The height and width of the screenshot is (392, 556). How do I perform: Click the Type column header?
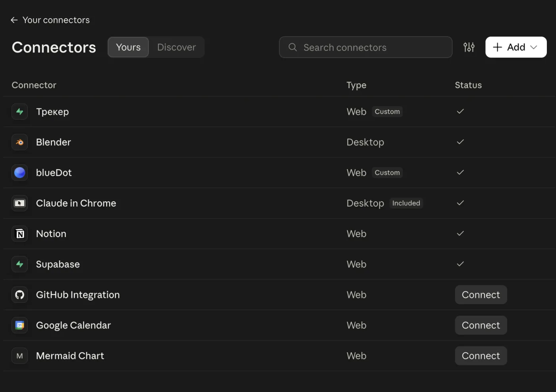[x=356, y=85]
